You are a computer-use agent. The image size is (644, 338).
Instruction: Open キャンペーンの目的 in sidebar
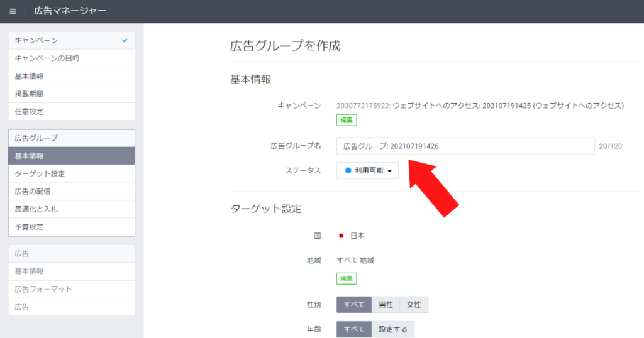coord(72,58)
